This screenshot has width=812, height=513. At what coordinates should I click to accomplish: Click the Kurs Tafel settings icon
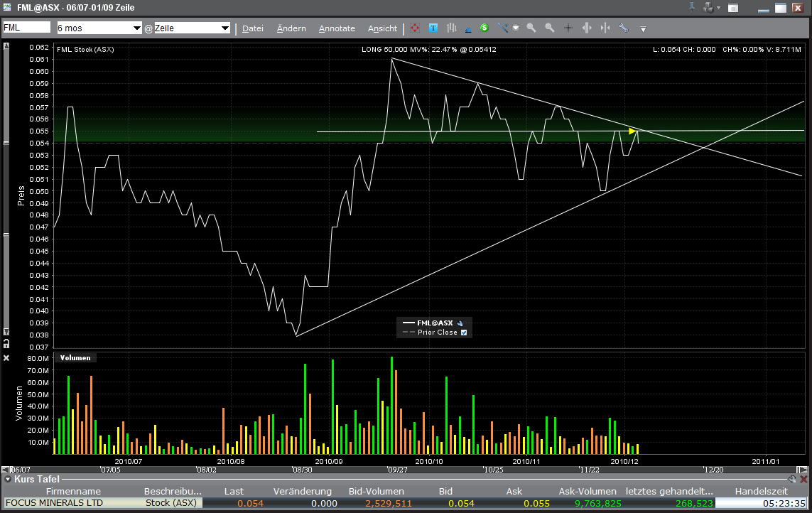pyautogui.click(x=792, y=480)
